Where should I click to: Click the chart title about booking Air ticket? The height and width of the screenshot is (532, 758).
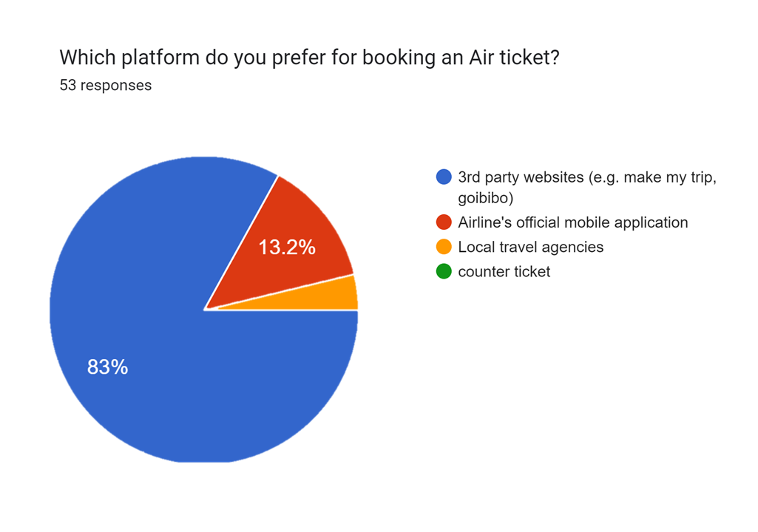pos(309,58)
